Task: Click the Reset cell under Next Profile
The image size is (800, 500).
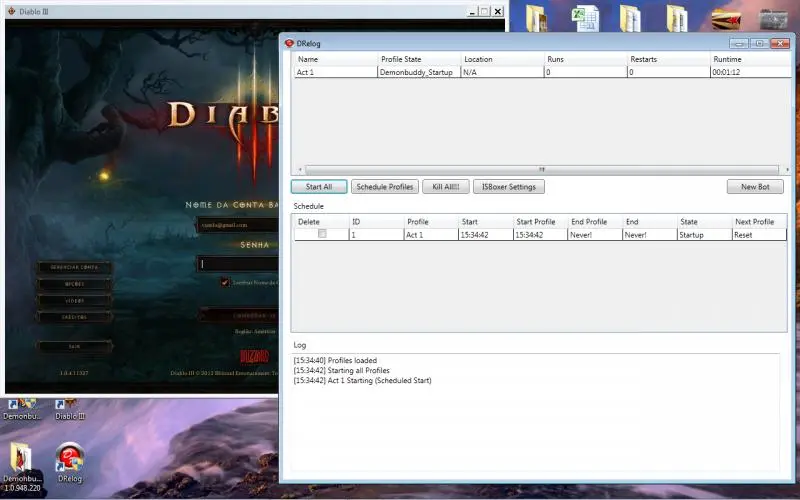Action: click(759, 235)
